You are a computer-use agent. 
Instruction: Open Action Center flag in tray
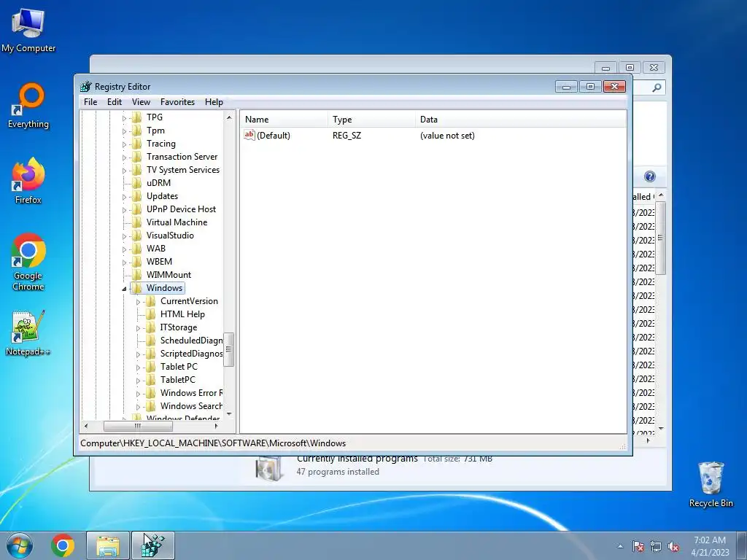pyautogui.click(x=638, y=547)
